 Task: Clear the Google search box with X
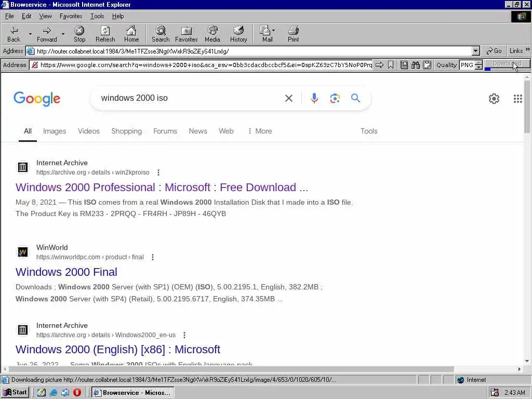(289, 98)
